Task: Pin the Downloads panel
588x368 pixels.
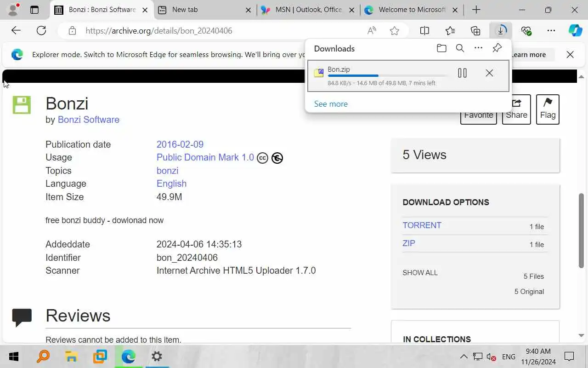Action: pyautogui.click(x=497, y=48)
